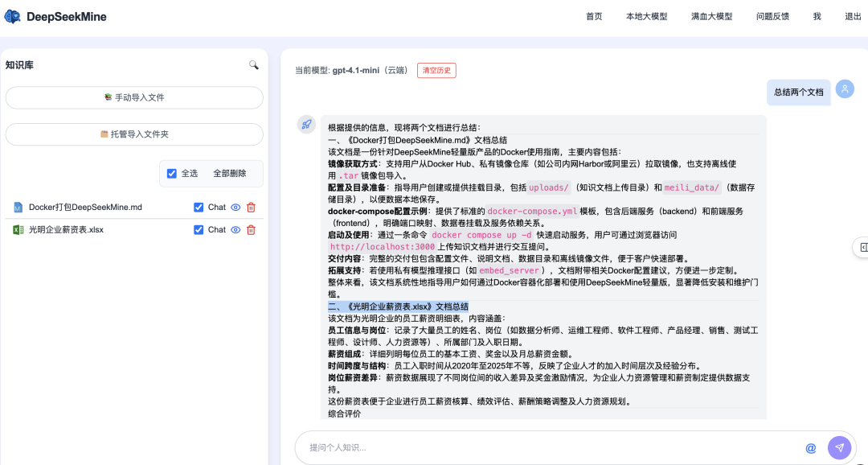This screenshot has width=868, height=465.
Task: Click the http://localhost:3000 code text
Action: click(383, 247)
